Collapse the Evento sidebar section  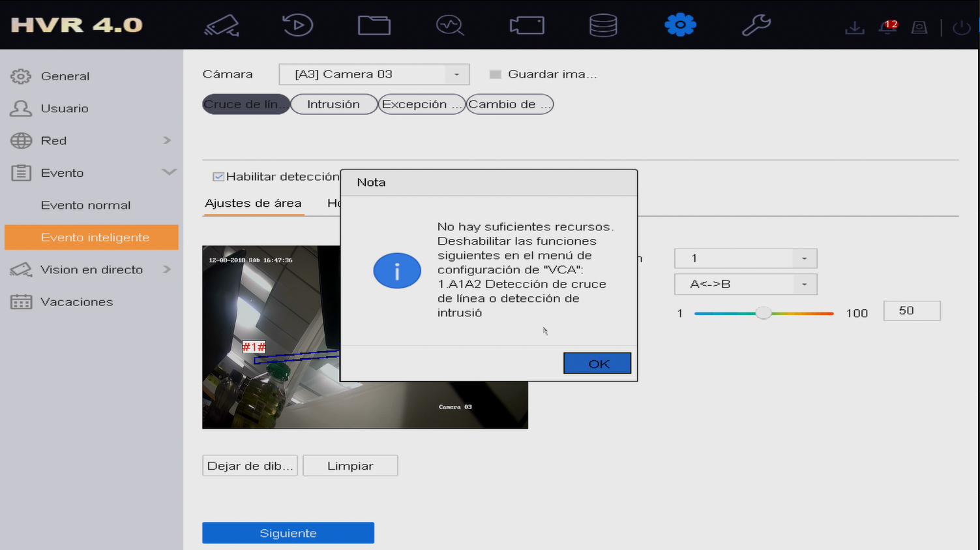[169, 172]
